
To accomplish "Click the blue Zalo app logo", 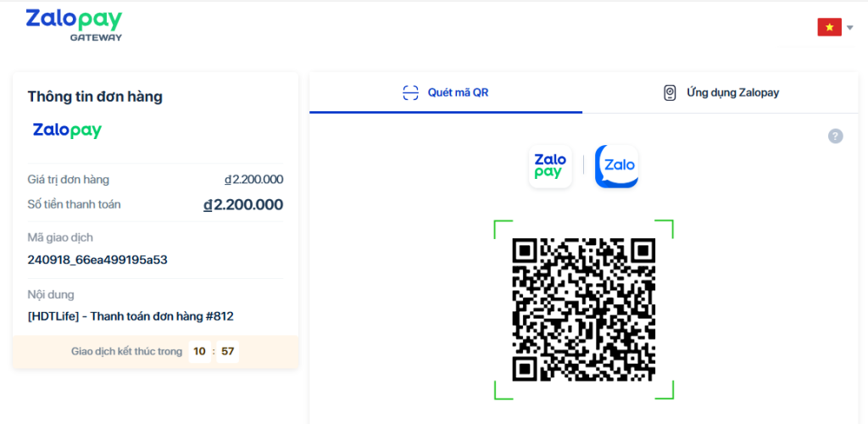I will click(x=616, y=166).
